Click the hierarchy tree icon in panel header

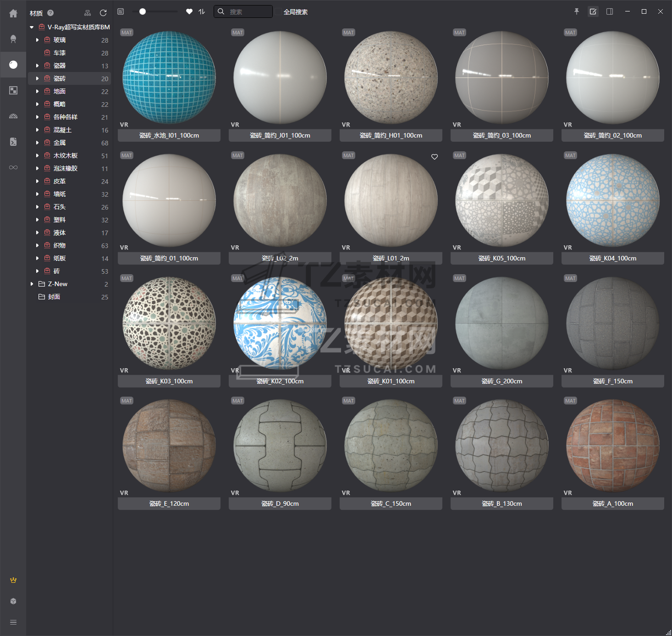(88, 13)
